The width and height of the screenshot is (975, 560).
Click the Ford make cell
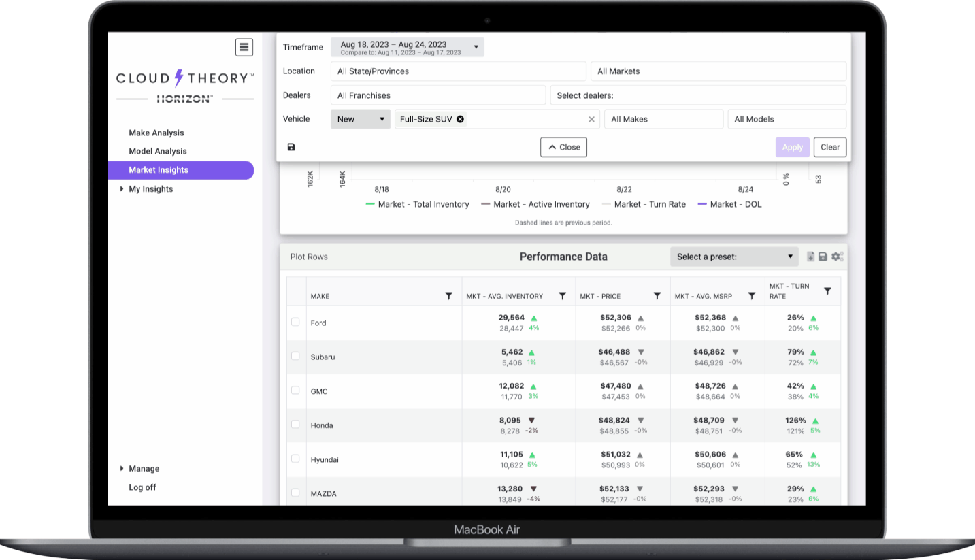click(x=384, y=323)
